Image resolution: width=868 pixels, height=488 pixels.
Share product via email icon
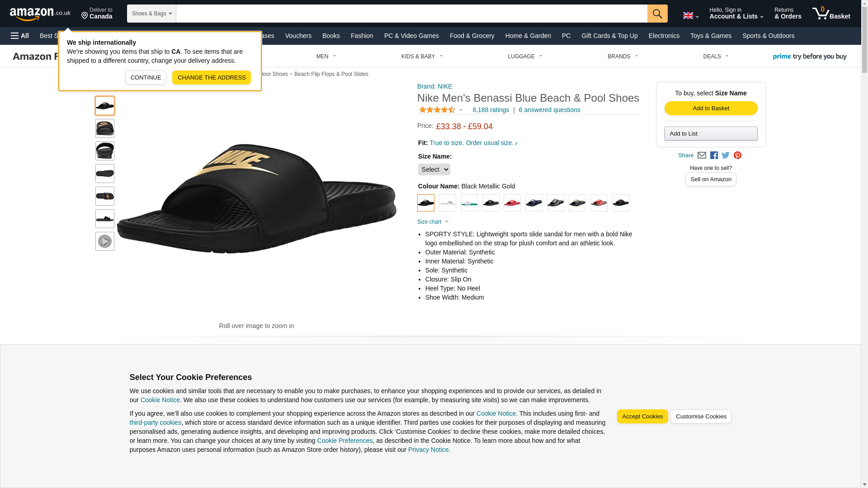[x=701, y=155]
